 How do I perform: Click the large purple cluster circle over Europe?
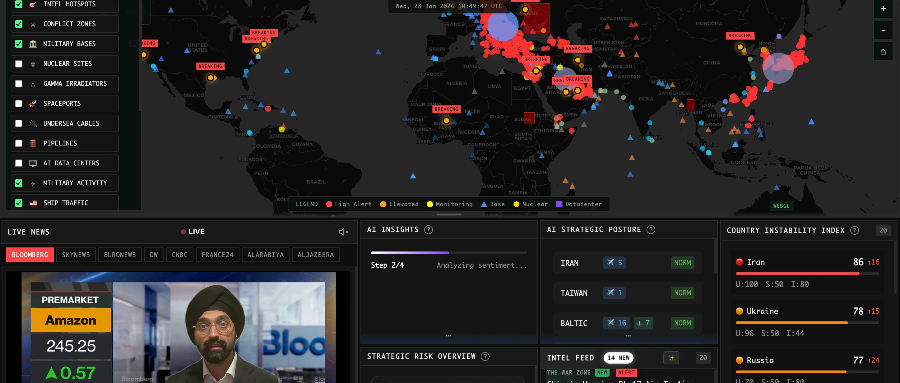(x=502, y=25)
